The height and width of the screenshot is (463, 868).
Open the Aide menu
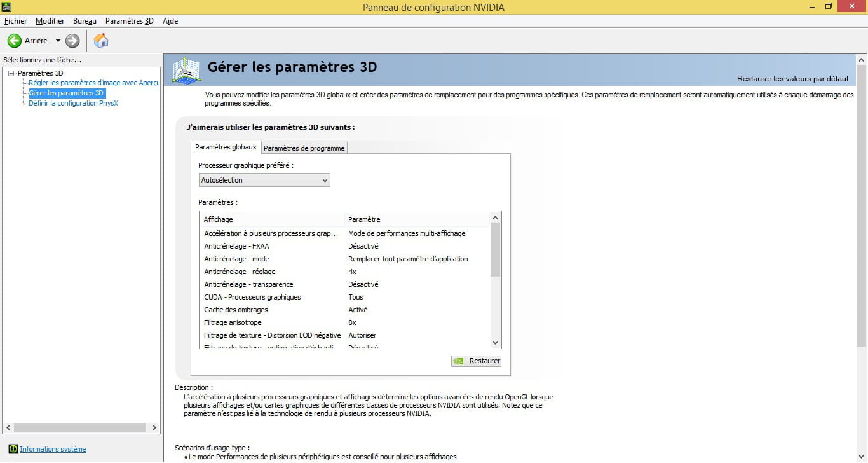point(170,21)
